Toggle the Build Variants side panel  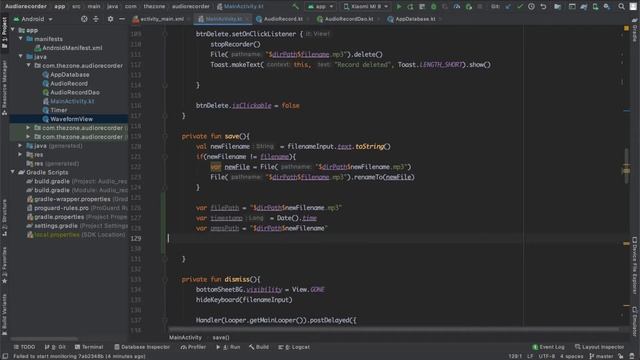click(4, 314)
